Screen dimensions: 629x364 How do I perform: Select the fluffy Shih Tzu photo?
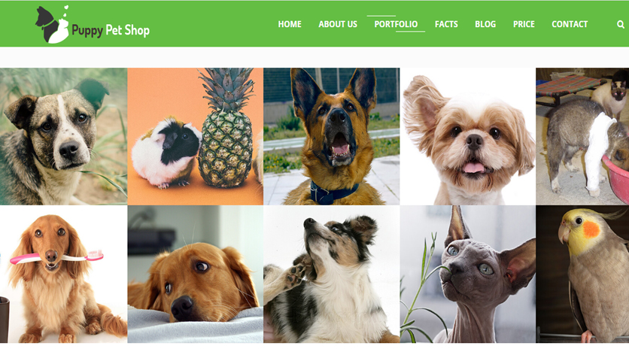point(468,136)
